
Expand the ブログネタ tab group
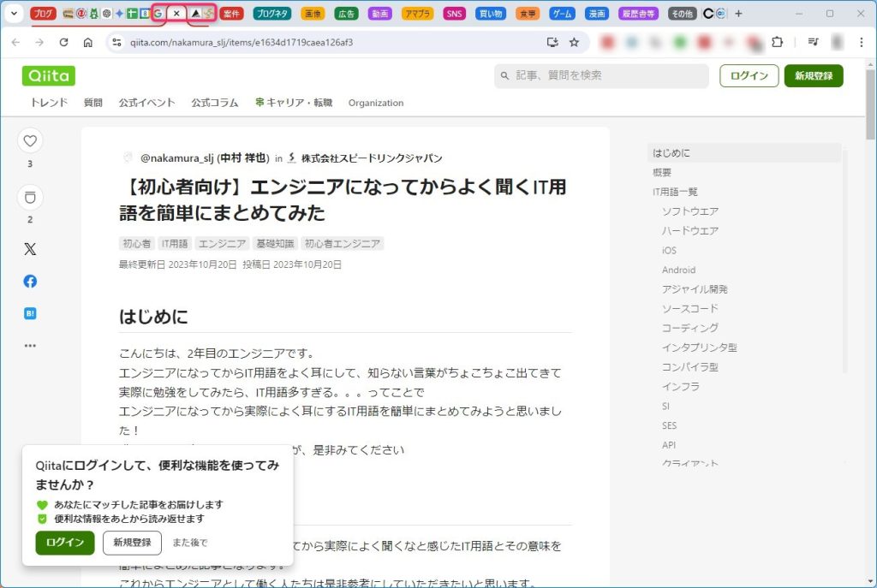click(271, 14)
